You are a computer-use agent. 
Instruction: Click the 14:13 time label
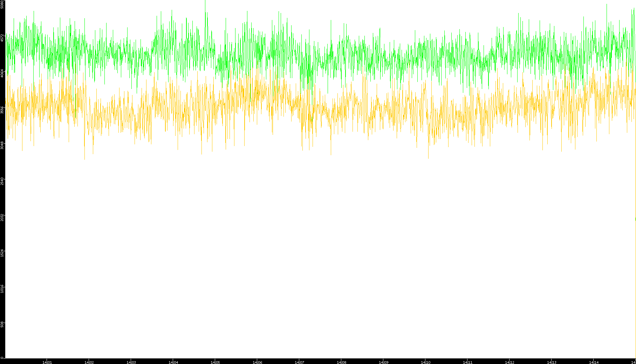[x=552, y=362]
